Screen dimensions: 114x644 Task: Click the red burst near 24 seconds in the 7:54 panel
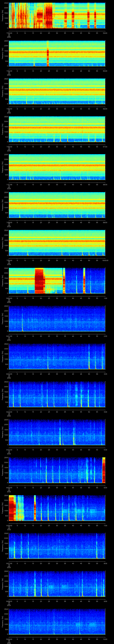click(x=48, y=54)
